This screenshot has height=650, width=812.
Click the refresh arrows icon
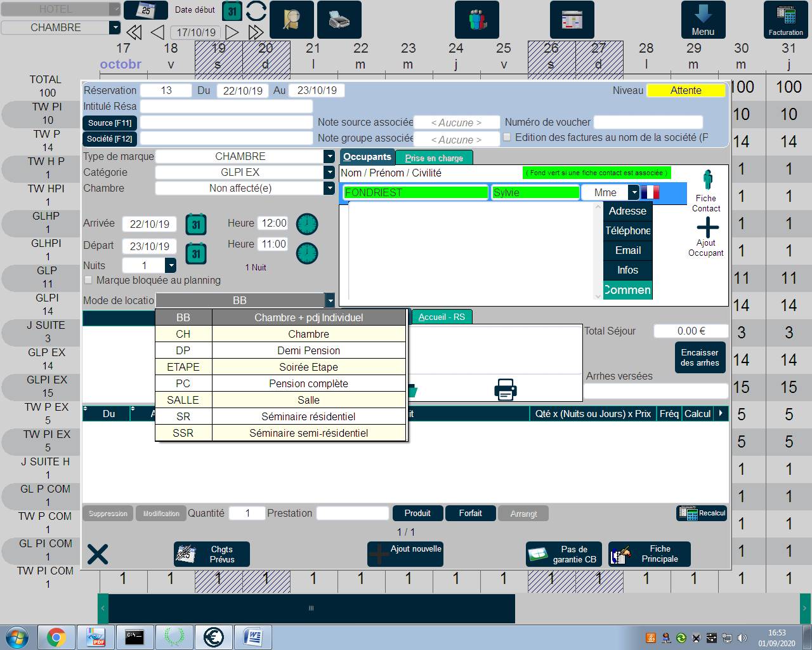[256, 11]
